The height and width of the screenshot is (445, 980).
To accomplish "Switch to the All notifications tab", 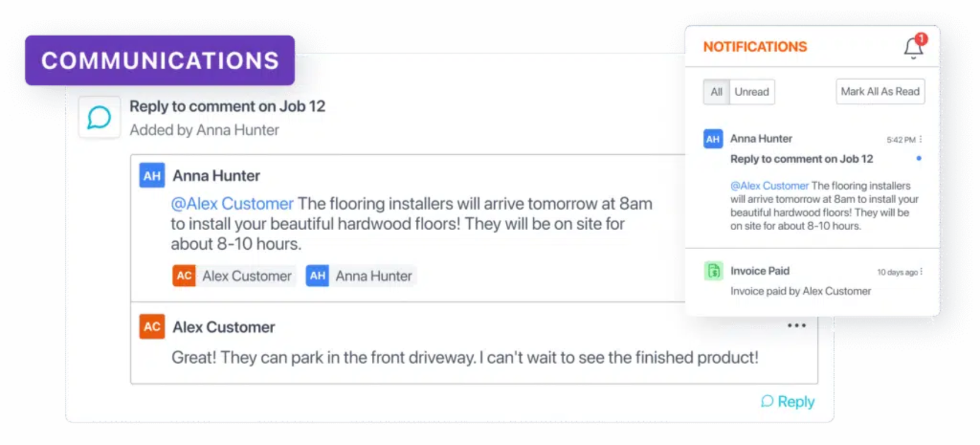I will (x=717, y=92).
